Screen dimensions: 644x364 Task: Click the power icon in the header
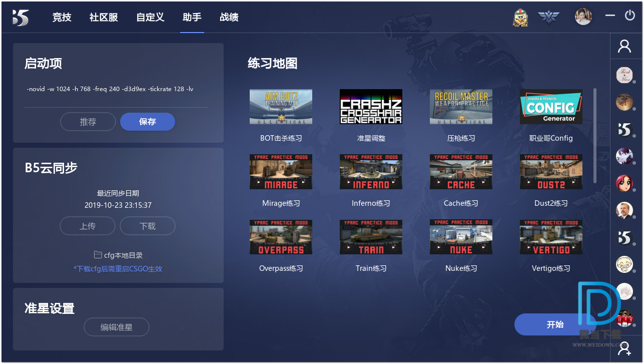630,16
